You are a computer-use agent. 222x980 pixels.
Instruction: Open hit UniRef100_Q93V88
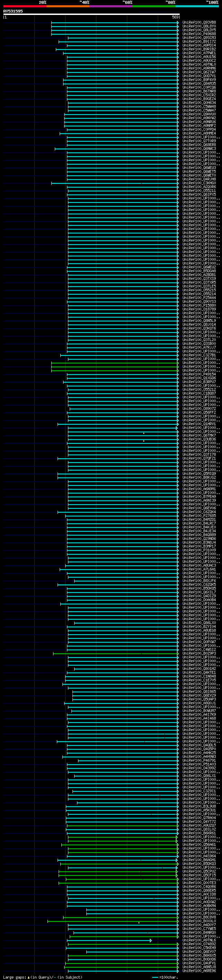[x=199, y=23]
